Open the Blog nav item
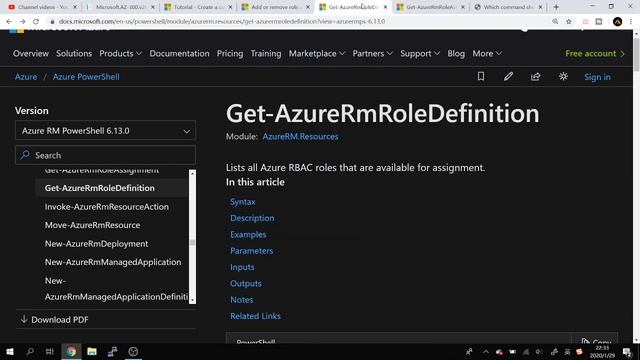640x360 pixels. tap(456, 53)
